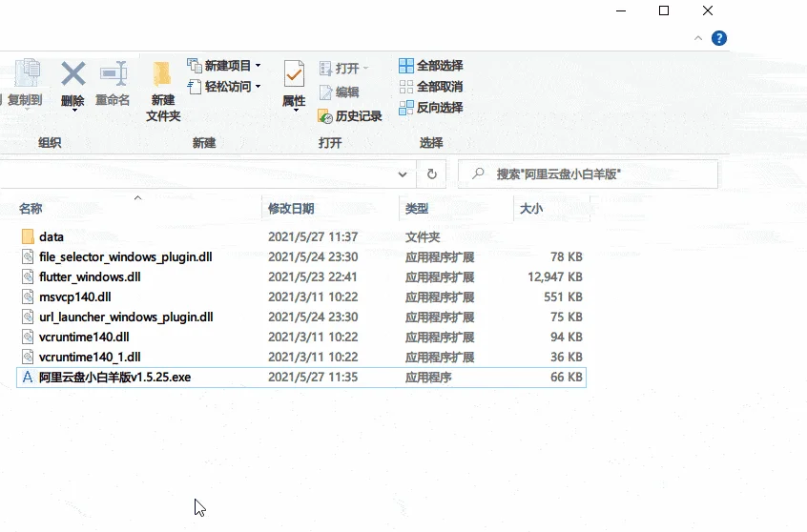Click the flutter_windows.dll file icon
Image resolution: width=807 pixels, height=532 pixels.
pos(28,276)
